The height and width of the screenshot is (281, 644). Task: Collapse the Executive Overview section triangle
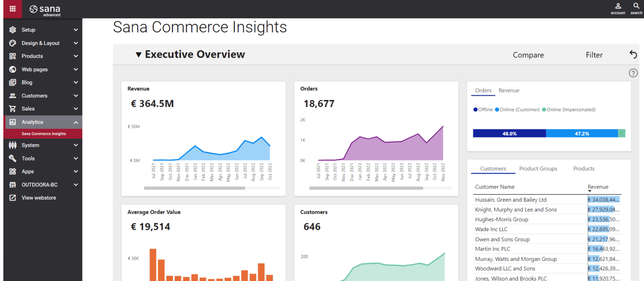coord(138,55)
